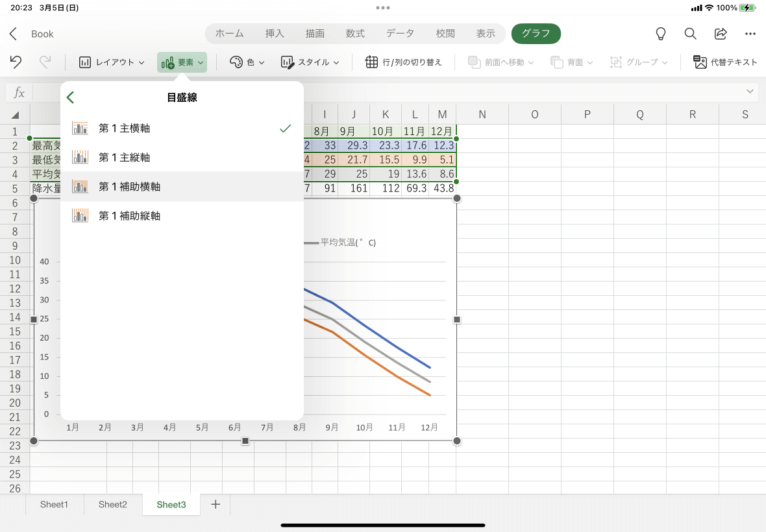The image size is (766, 532).
Task: Open the 背面 dropdown
Action: 571,62
